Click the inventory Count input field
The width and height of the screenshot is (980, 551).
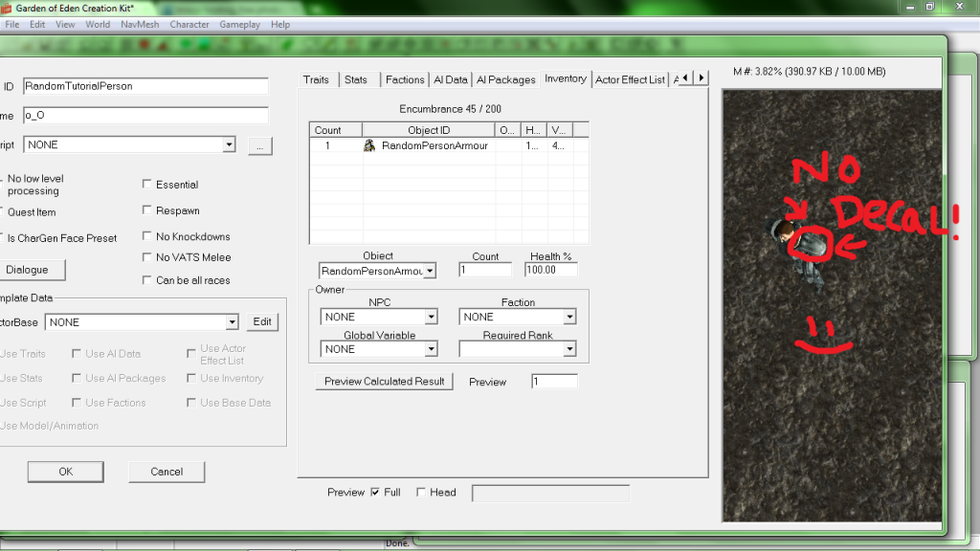(x=485, y=270)
